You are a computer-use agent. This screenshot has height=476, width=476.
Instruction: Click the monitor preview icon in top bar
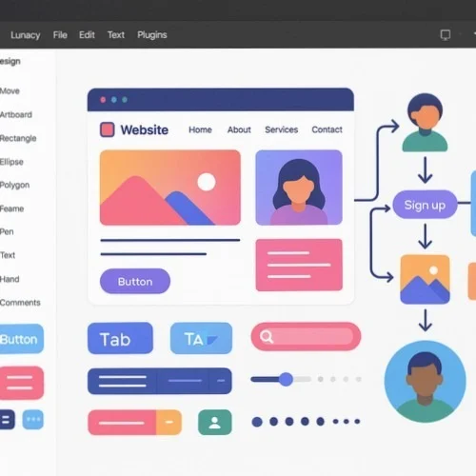[x=446, y=34]
